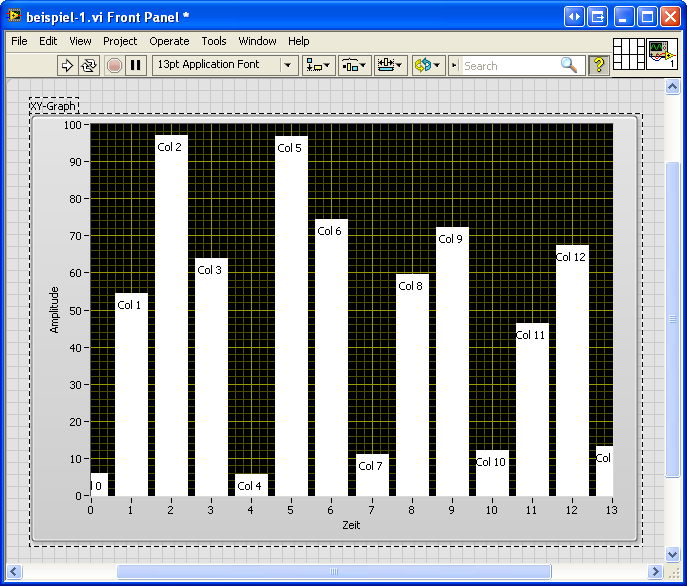Click the vertical scrollbar up arrow
Screen dimensions: 687x586
pyautogui.click(x=672, y=87)
